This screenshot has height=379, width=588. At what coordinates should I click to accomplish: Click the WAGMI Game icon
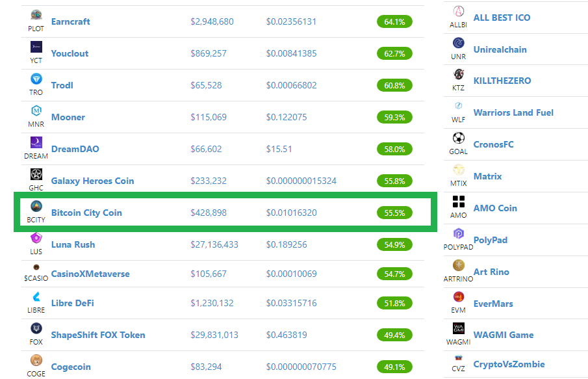[x=458, y=329]
